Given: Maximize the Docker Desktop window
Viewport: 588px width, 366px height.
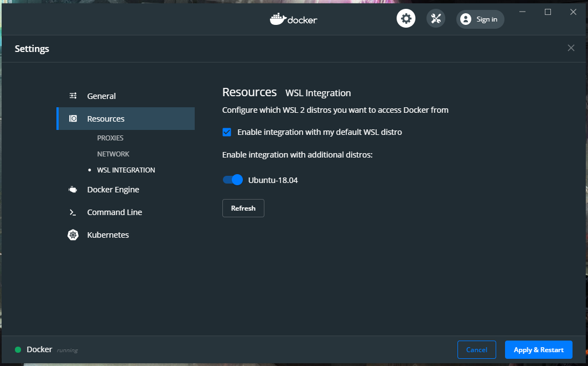Looking at the screenshot, I should [548, 12].
